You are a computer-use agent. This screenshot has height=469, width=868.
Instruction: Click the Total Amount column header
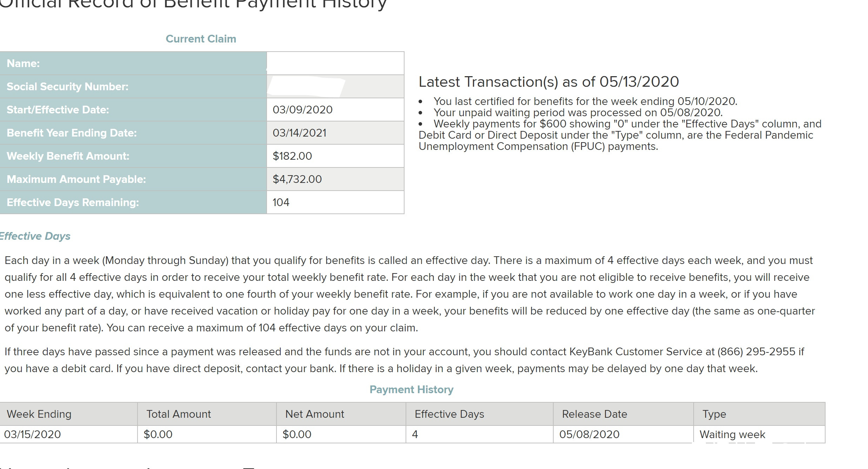pos(179,414)
